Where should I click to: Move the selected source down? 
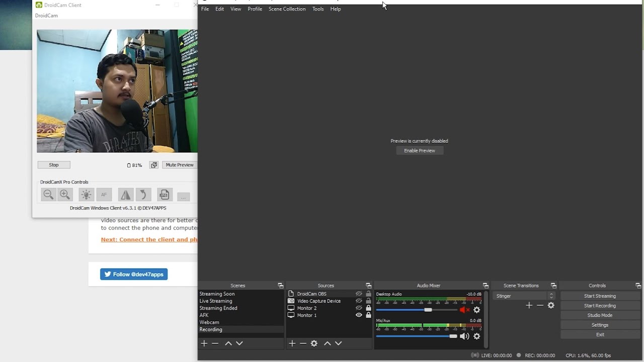[338, 343]
